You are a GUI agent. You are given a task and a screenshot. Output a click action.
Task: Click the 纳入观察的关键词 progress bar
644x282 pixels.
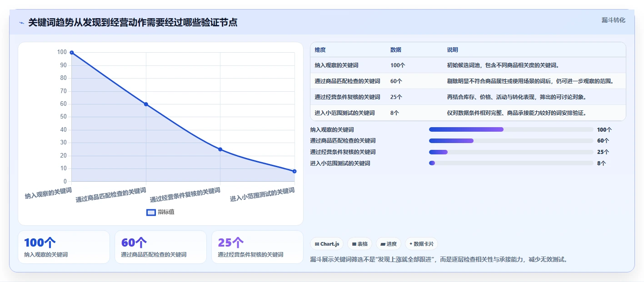coord(511,129)
